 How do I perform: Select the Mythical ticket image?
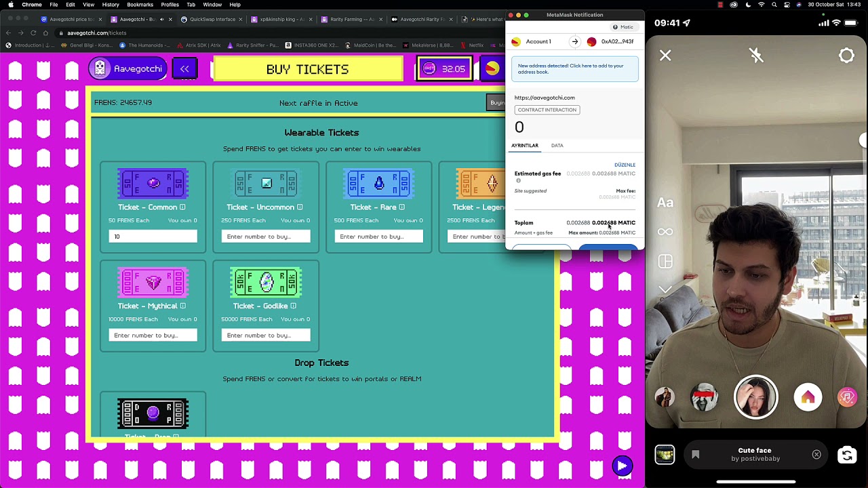(x=153, y=282)
